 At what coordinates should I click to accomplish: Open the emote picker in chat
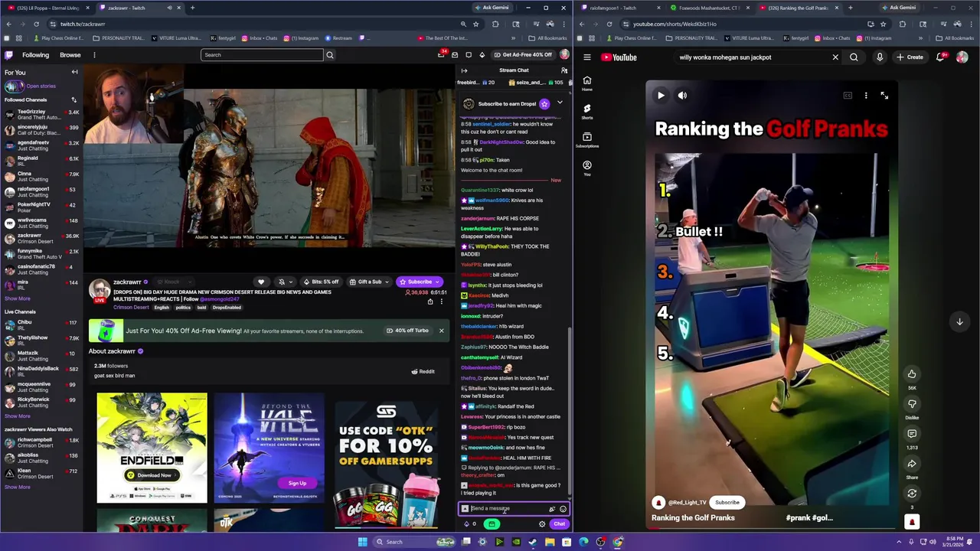point(563,509)
